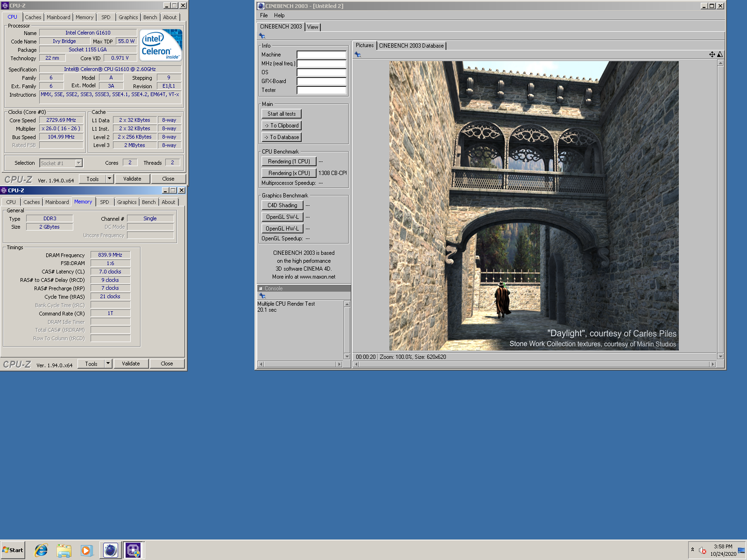Open About tab in top CPU-Z window
Screen dimensions: 747x560
(170, 17)
